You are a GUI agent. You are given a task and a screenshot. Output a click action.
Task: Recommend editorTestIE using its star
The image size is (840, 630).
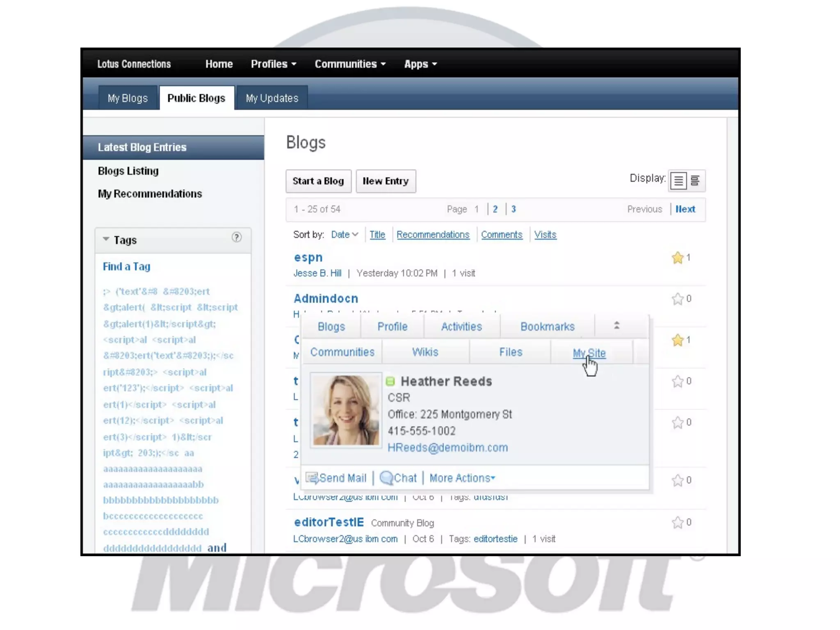(678, 522)
